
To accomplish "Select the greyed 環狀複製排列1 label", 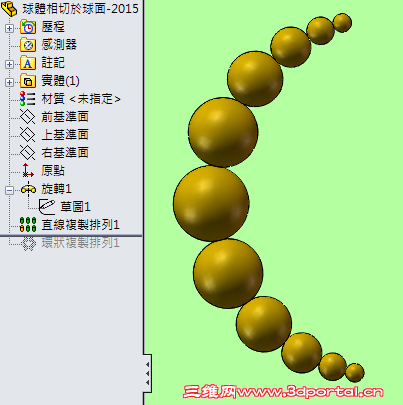I will (x=80, y=243).
